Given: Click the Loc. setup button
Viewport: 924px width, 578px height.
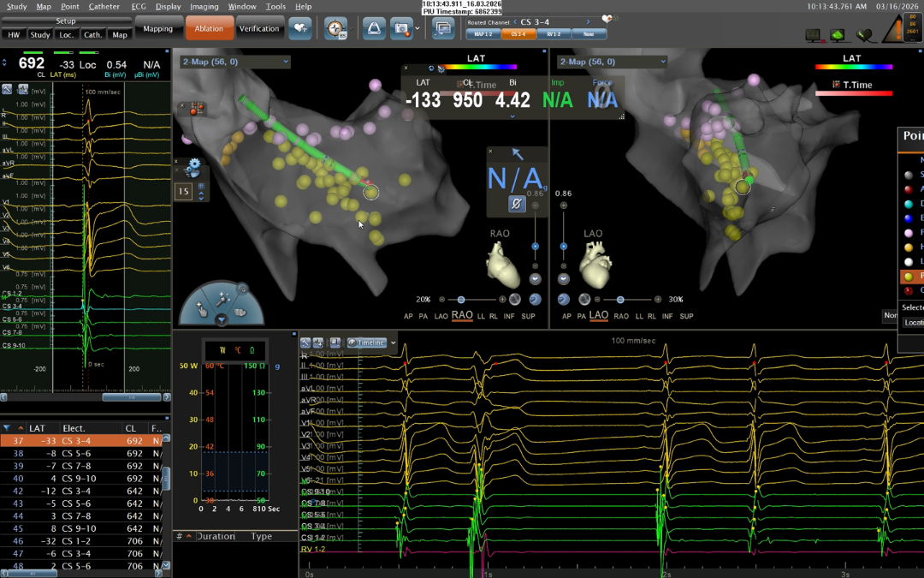Looking at the screenshot, I should (x=66, y=35).
